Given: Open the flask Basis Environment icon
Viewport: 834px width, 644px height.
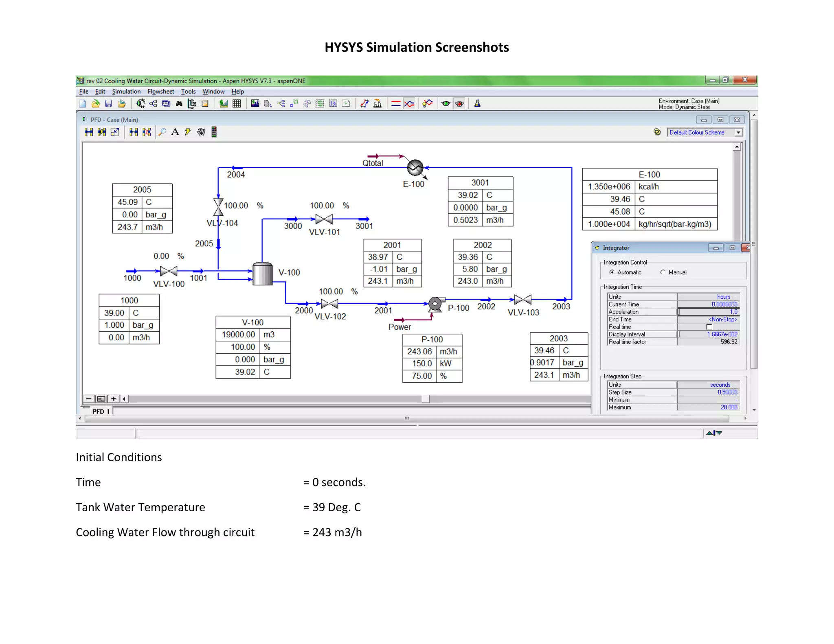Looking at the screenshot, I should point(477,104).
